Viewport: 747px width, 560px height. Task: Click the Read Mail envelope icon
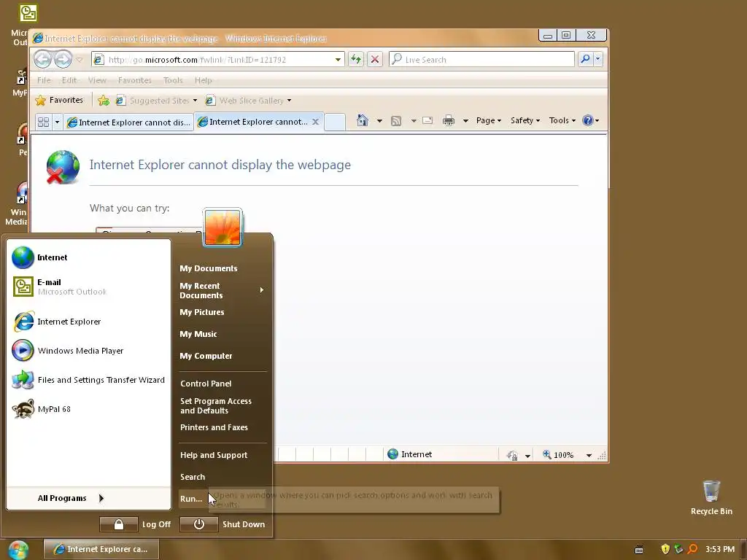427,120
